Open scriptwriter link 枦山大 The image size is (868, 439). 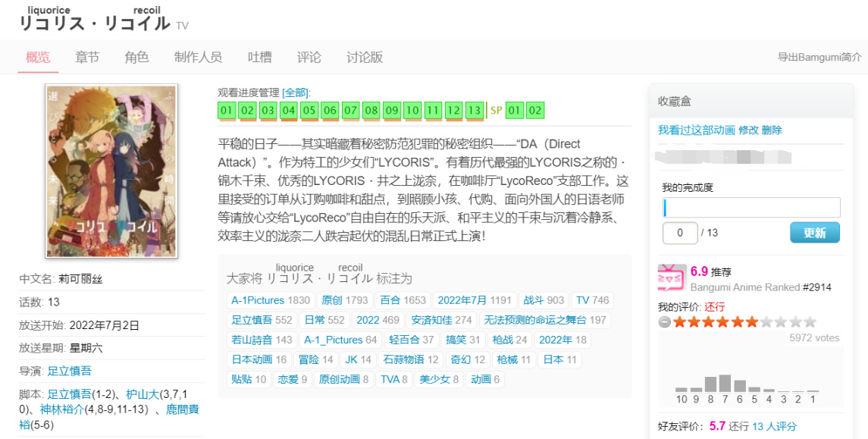tap(143, 394)
